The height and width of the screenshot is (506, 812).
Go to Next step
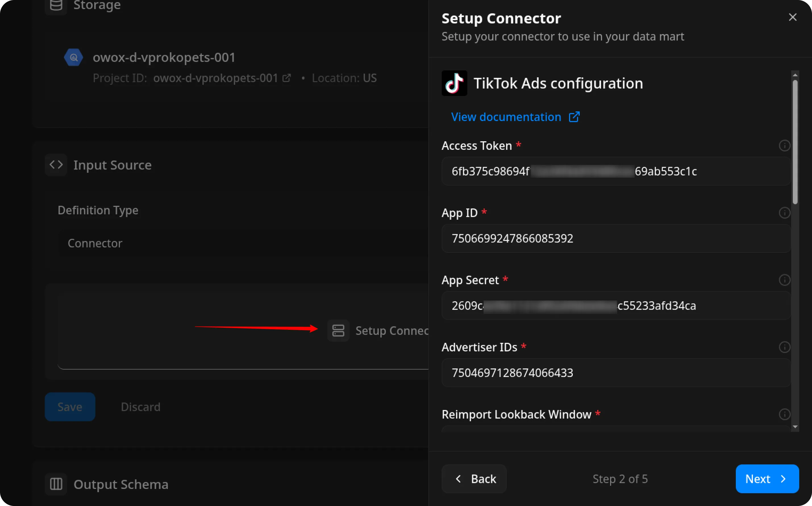pos(767,479)
